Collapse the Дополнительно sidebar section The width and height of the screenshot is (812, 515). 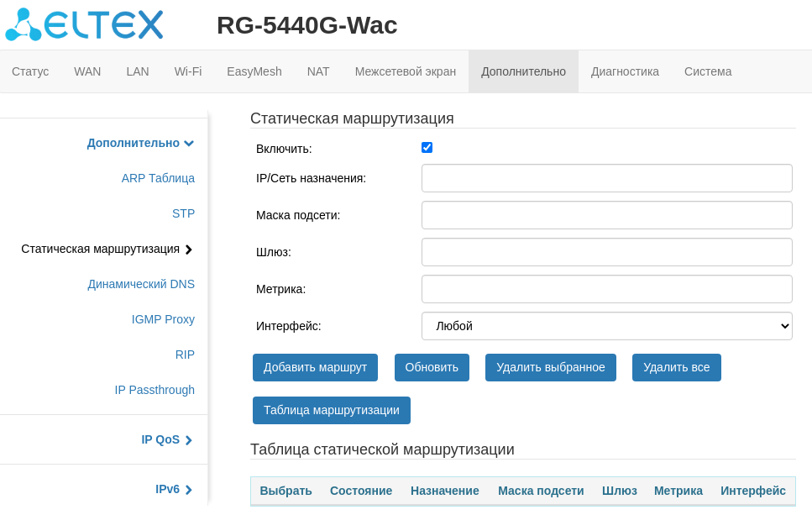click(140, 143)
